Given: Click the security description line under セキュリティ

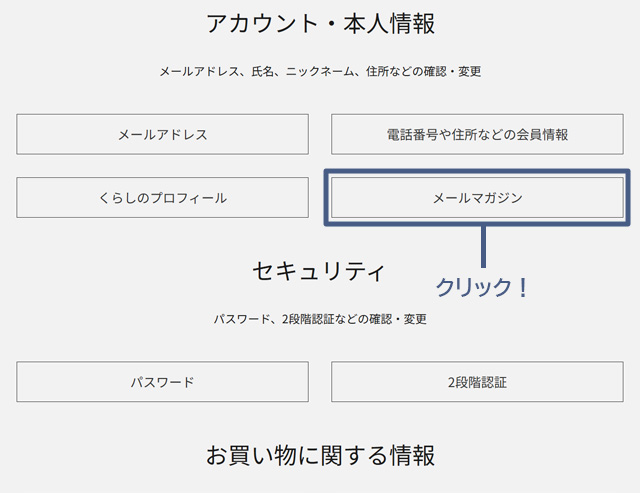Looking at the screenshot, I should pos(320,320).
